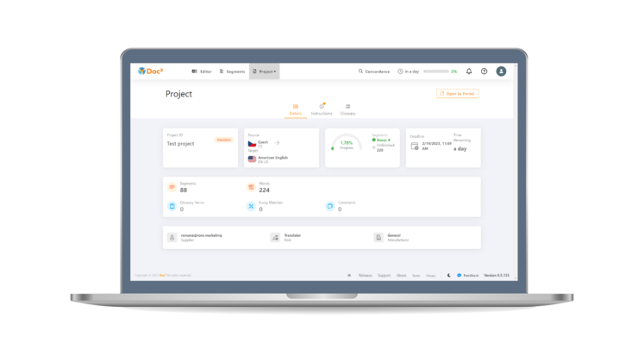Click the Glossary Terms icon

pos(172,206)
